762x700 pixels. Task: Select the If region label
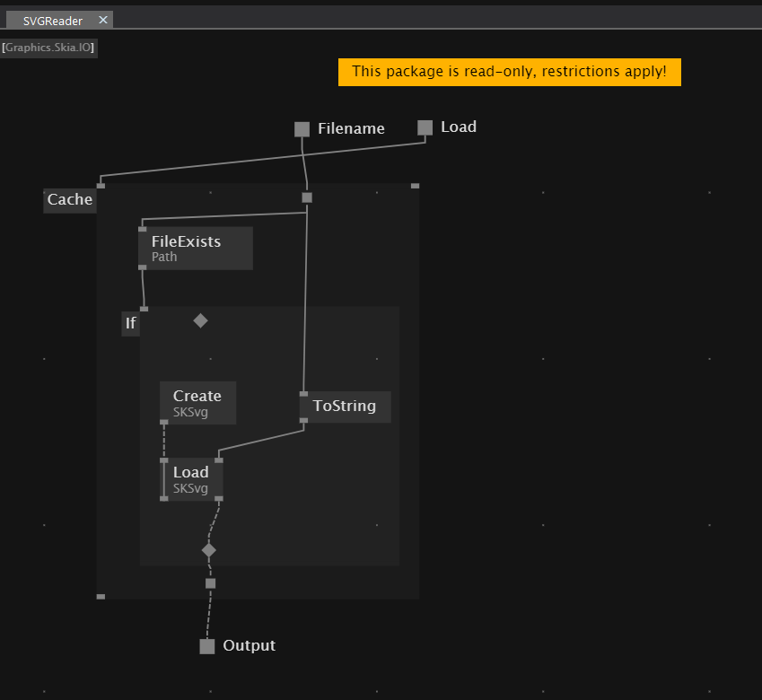point(131,323)
